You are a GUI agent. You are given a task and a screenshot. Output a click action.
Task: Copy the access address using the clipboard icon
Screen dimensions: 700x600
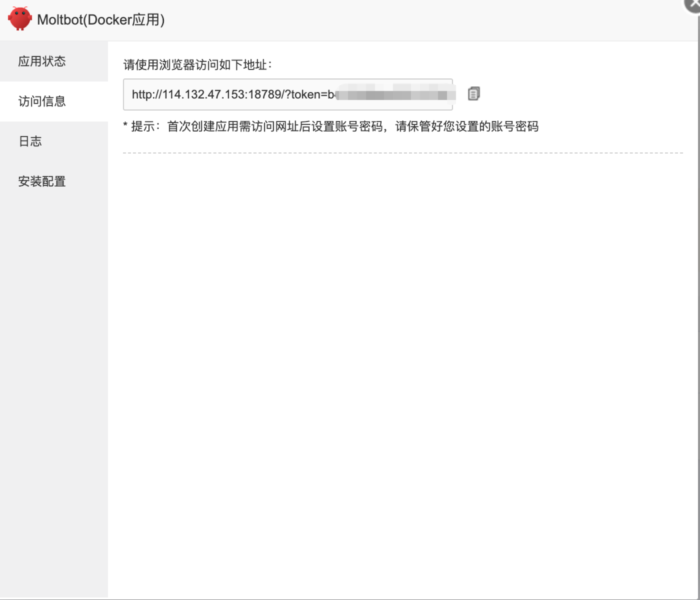click(473, 93)
